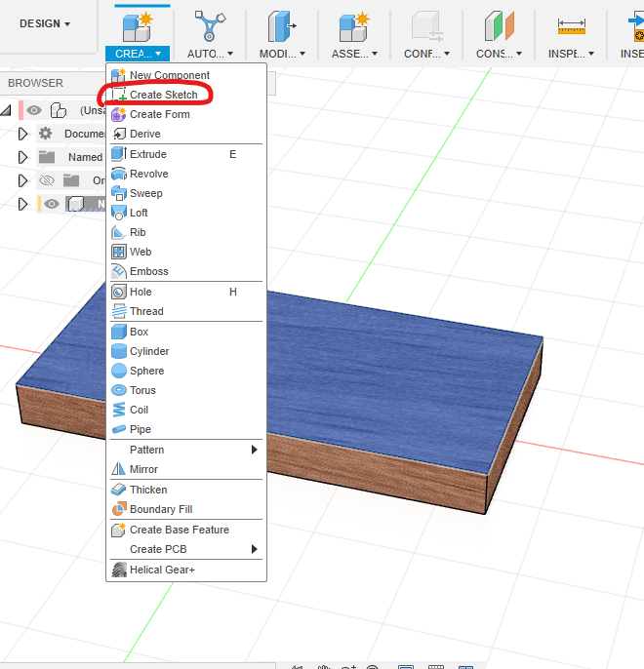Show the hidden Origin folder via its eye
The image size is (644, 669).
(47, 180)
